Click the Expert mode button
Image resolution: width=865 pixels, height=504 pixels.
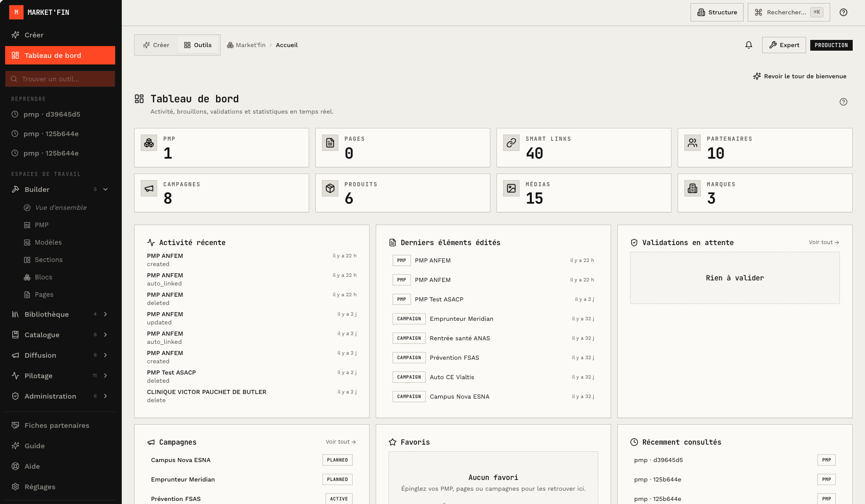pyautogui.click(x=784, y=45)
